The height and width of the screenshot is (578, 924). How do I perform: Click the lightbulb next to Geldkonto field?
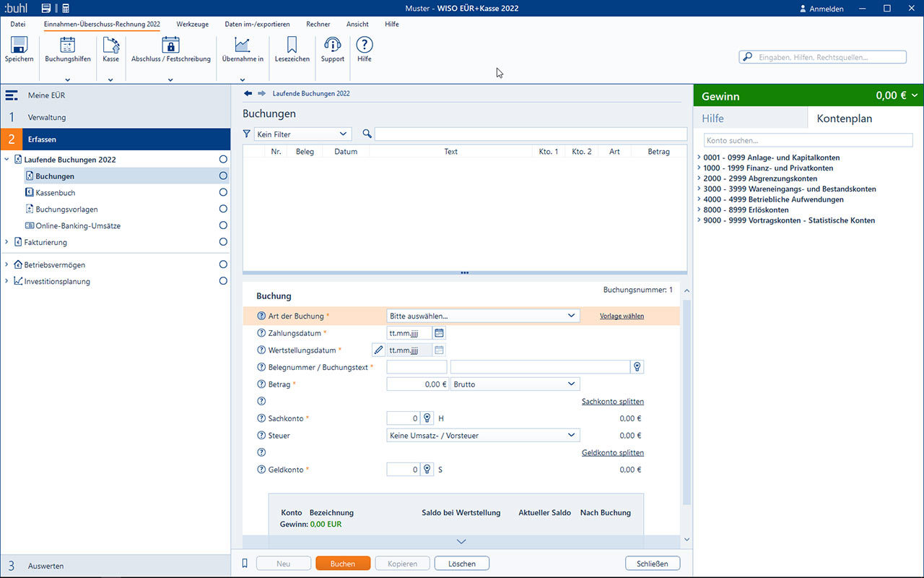(x=427, y=470)
